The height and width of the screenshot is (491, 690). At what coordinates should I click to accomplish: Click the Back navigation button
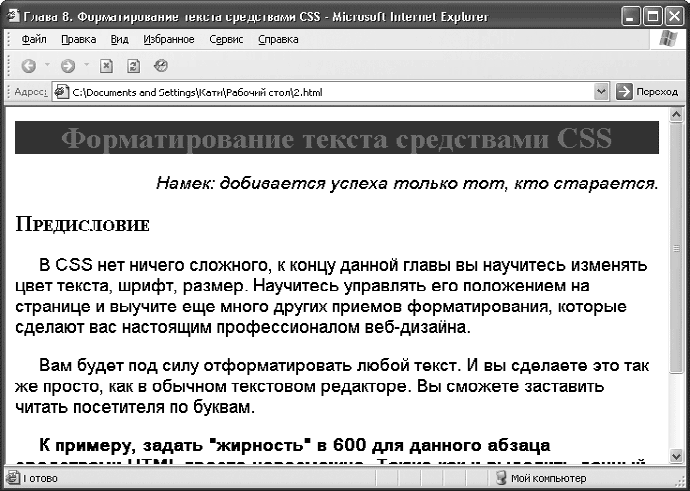tap(27, 66)
